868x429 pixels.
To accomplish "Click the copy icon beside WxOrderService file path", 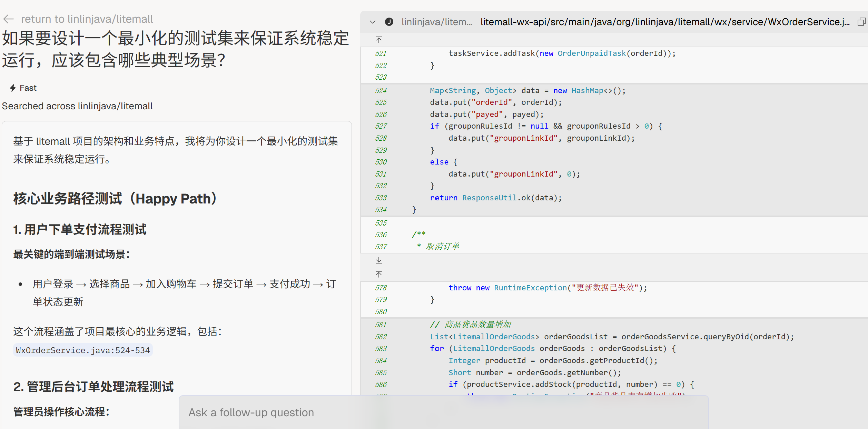I will click(x=861, y=22).
